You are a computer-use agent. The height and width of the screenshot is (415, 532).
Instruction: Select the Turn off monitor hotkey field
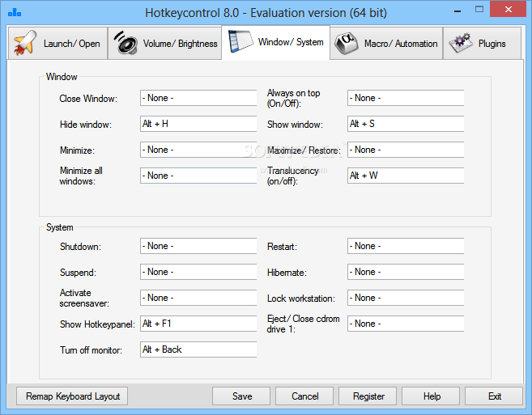(198, 349)
